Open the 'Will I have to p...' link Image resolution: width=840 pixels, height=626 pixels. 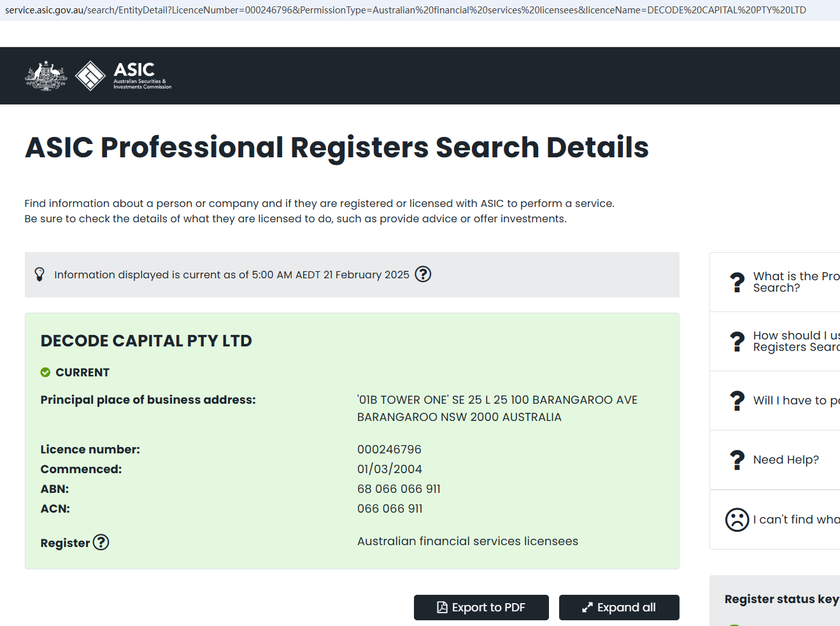tap(796, 401)
